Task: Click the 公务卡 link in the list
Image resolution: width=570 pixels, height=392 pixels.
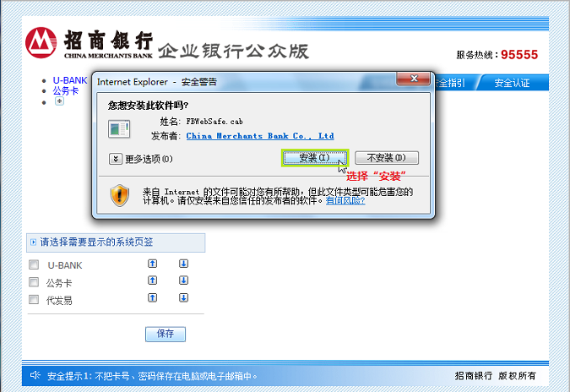Action: [65, 91]
